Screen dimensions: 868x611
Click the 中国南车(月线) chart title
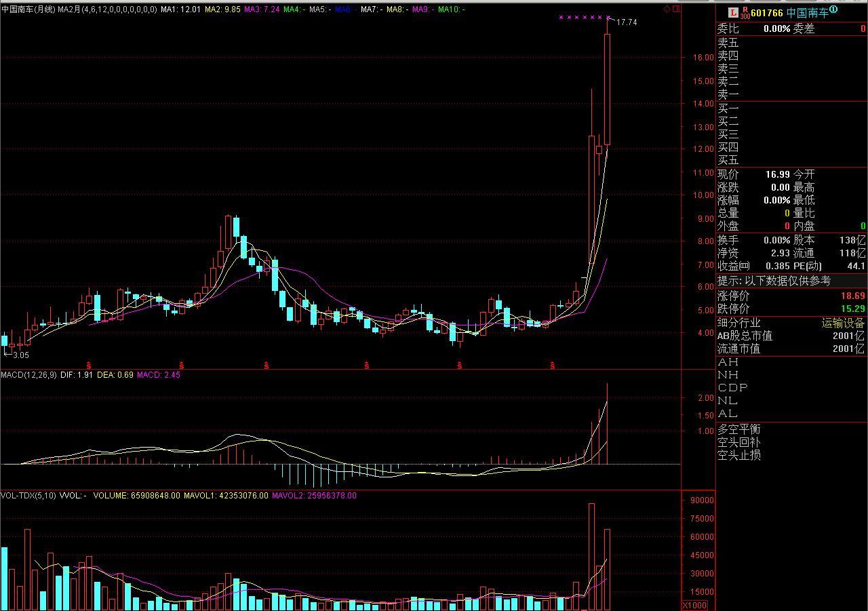coord(28,9)
